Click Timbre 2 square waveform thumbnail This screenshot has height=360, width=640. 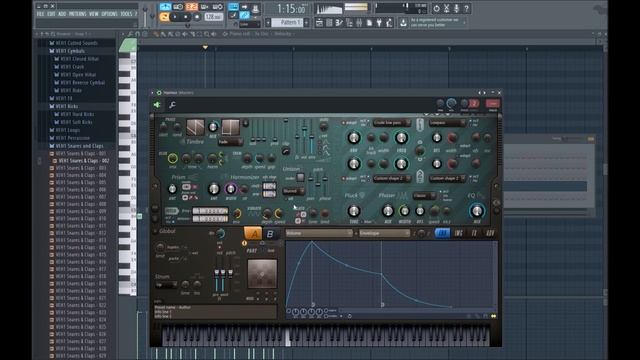(x=231, y=127)
